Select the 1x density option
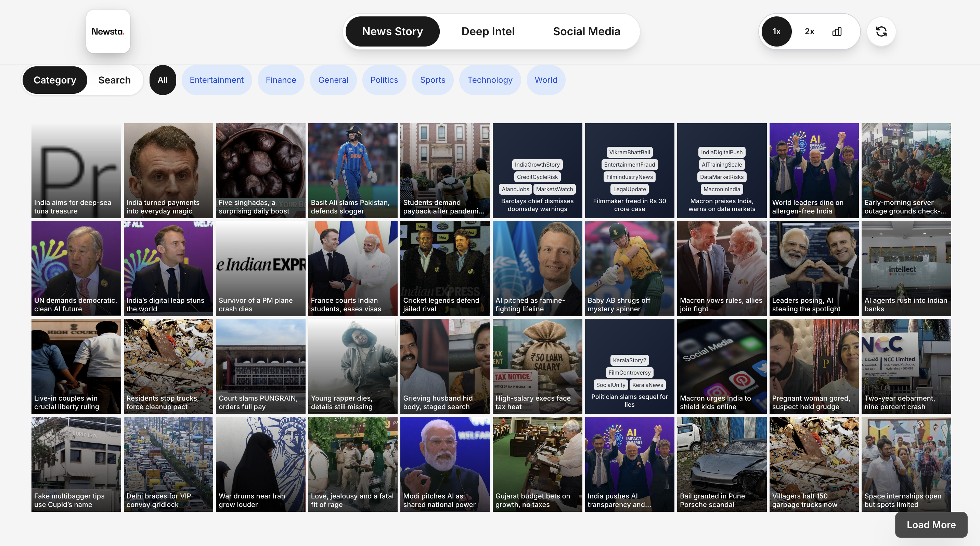Viewport: 980px width, 546px height. (x=776, y=31)
